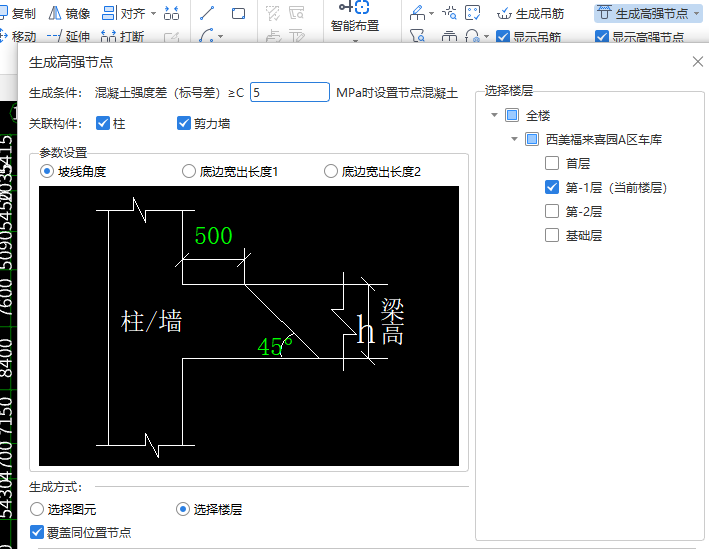Image resolution: width=709 pixels, height=549 pixels.
Task: Toggle the 覆盖同位置节点 checkbox
Action: coord(37,532)
